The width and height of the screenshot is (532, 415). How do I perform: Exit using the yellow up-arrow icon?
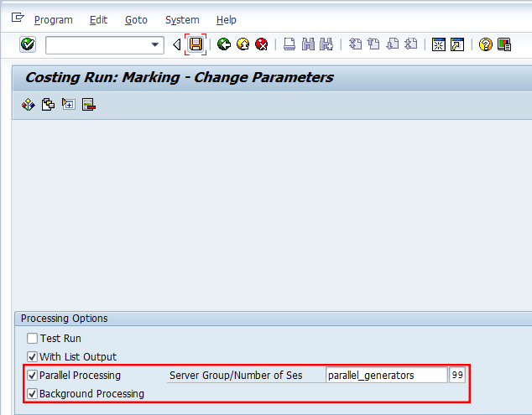[243, 44]
